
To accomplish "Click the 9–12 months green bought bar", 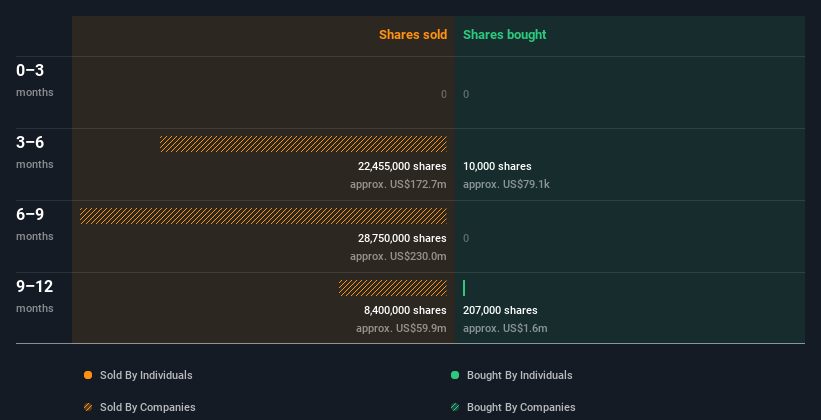I will point(464,288).
